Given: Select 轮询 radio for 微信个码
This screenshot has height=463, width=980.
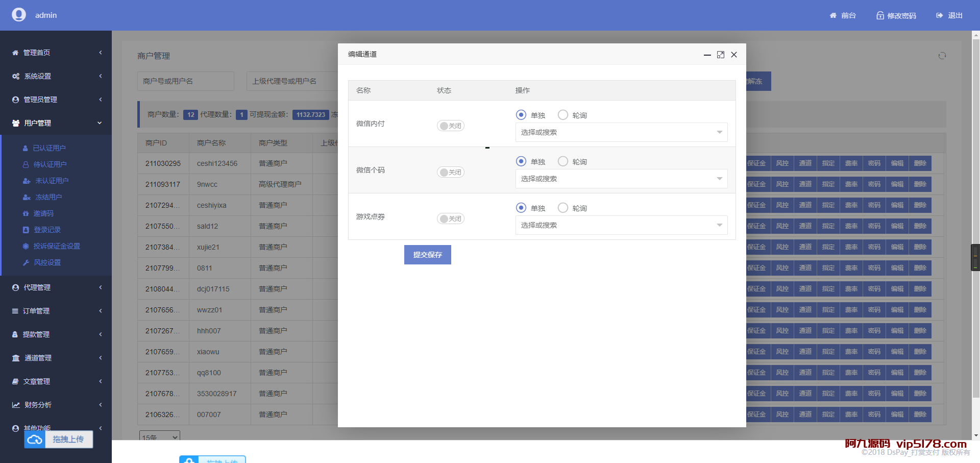Looking at the screenshot, I should click(563, 161).
